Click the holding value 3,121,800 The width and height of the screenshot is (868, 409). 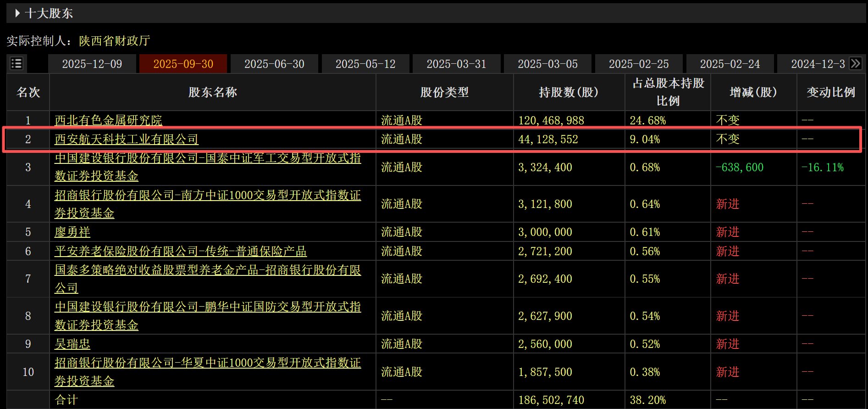(545, 204)
